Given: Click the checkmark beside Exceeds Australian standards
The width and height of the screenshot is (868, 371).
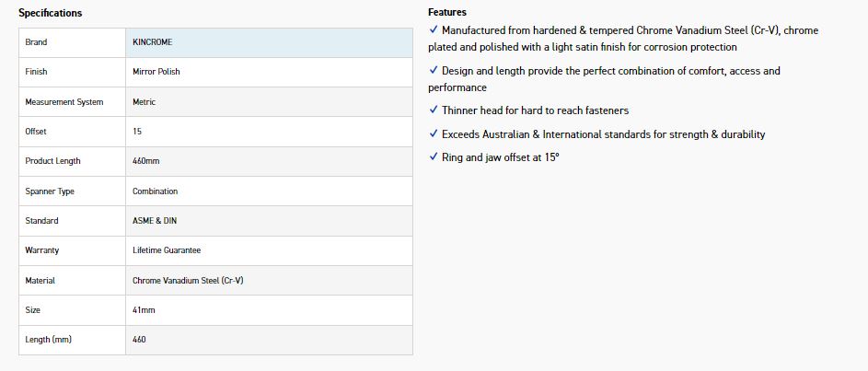Looking at the screenshot, I should [x=434, y=134].
